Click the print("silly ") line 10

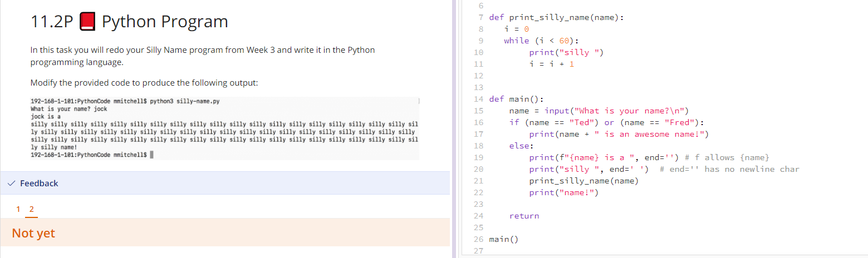566,52
